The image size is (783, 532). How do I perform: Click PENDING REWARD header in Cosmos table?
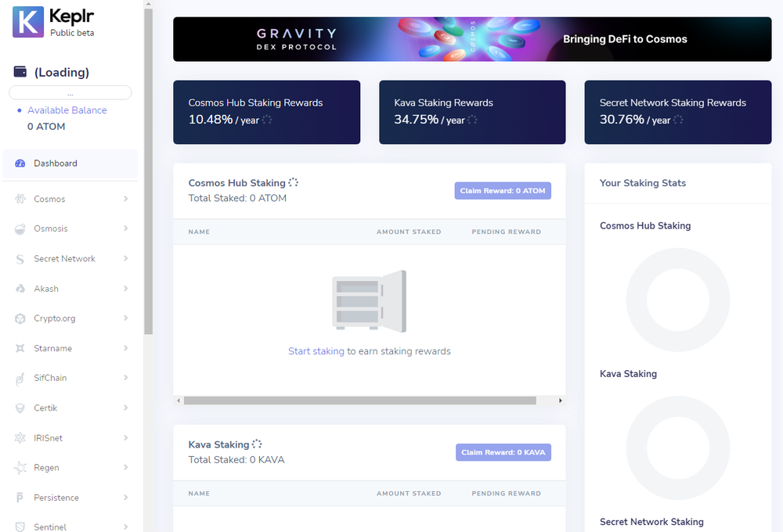tap(506, 232)
